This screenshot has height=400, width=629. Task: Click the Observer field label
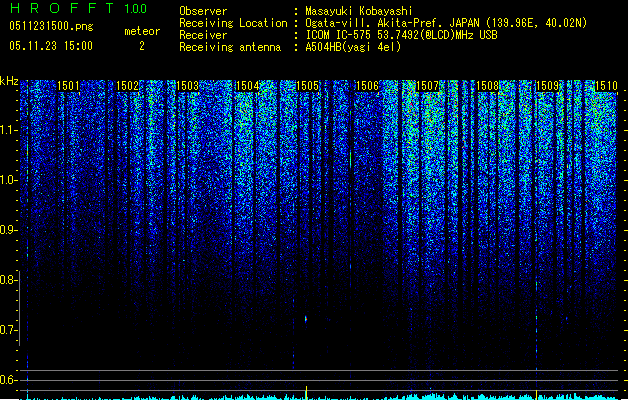coord(203,11)
